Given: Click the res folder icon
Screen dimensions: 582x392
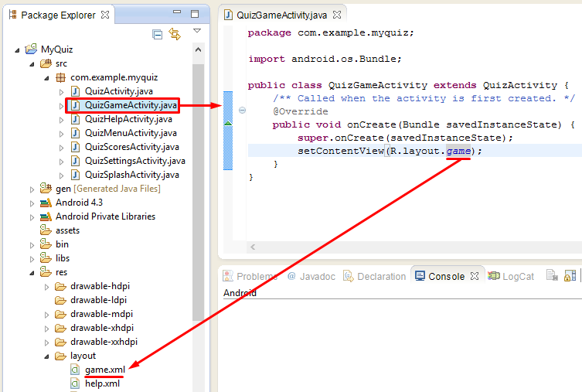Looking at the screenshot, I should coord(46,271).
